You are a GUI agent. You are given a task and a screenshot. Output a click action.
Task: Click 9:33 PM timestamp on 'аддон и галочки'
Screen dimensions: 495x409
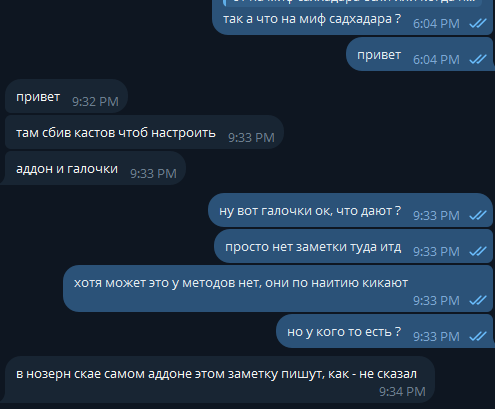click(153, 174)
